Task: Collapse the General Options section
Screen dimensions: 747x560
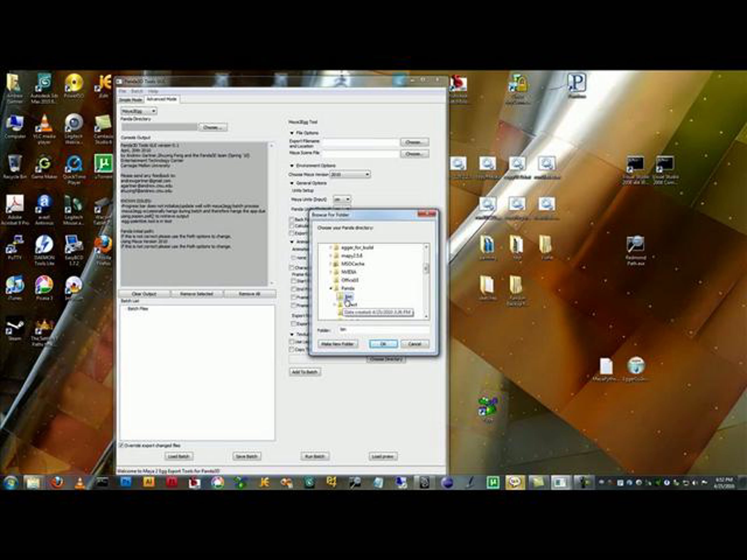Action: [x=292, y=183]
